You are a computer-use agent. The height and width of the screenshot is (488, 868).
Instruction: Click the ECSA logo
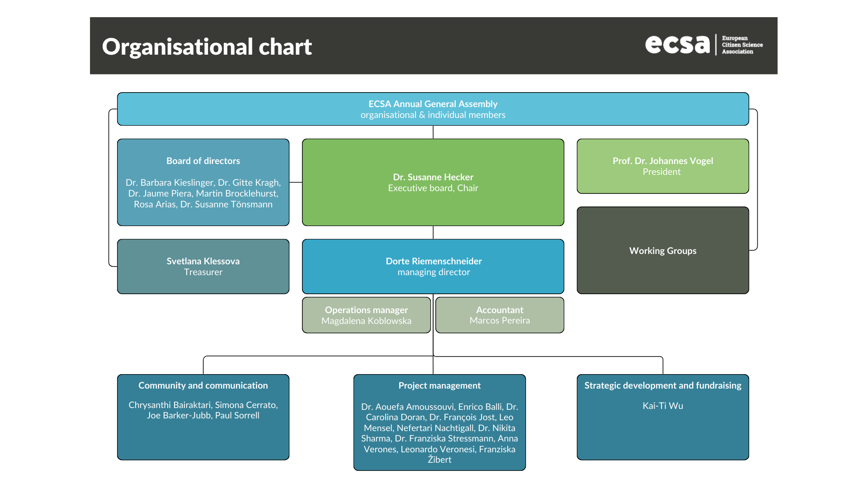tap(677, 45)
